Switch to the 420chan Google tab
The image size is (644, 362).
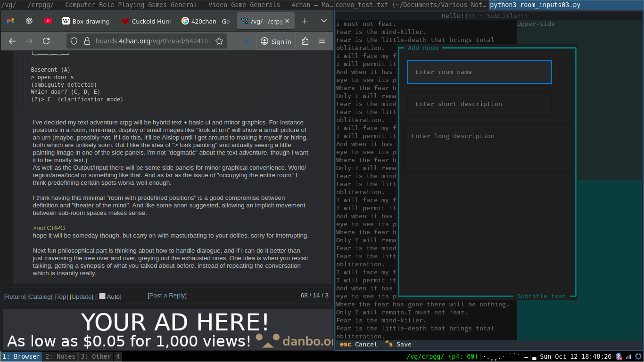point(205,21)
